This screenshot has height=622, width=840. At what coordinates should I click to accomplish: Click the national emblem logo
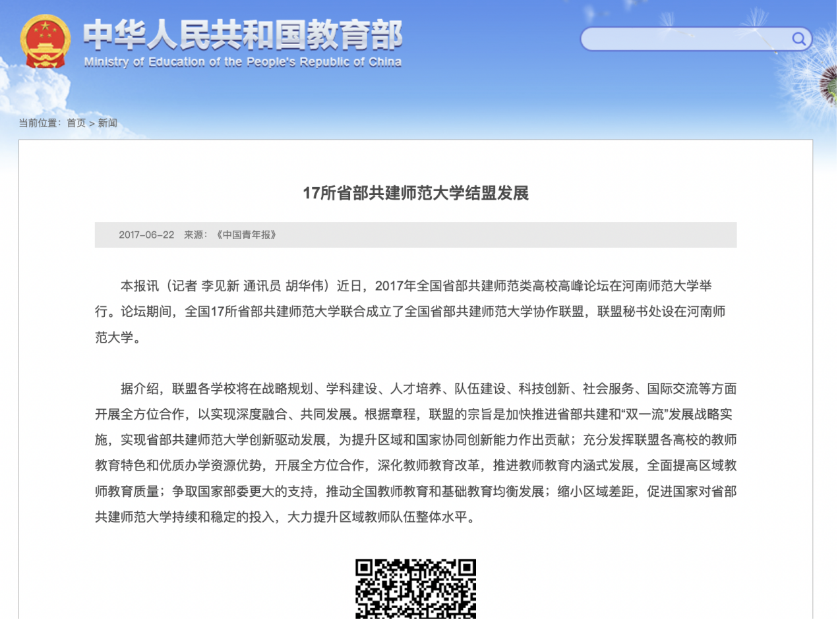(x=45, y=42)
